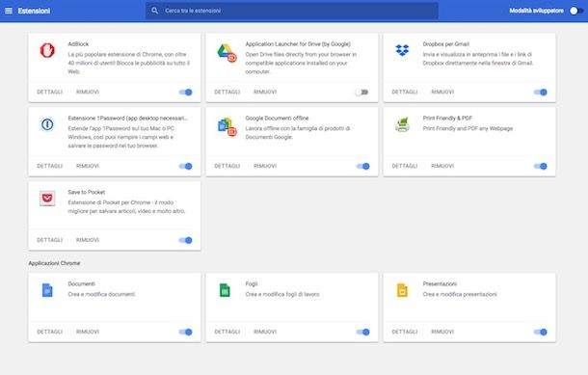The width and height of the screenshot is (588, 375).
Task: Disable the Fogli app toggle
Action: tap(363, 332)
